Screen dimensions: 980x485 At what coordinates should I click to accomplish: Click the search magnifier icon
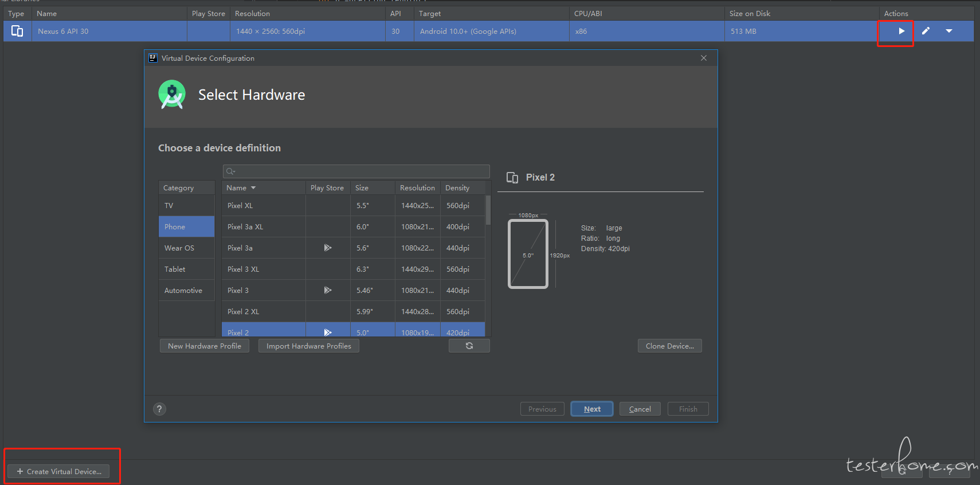(x=230, y=171)
